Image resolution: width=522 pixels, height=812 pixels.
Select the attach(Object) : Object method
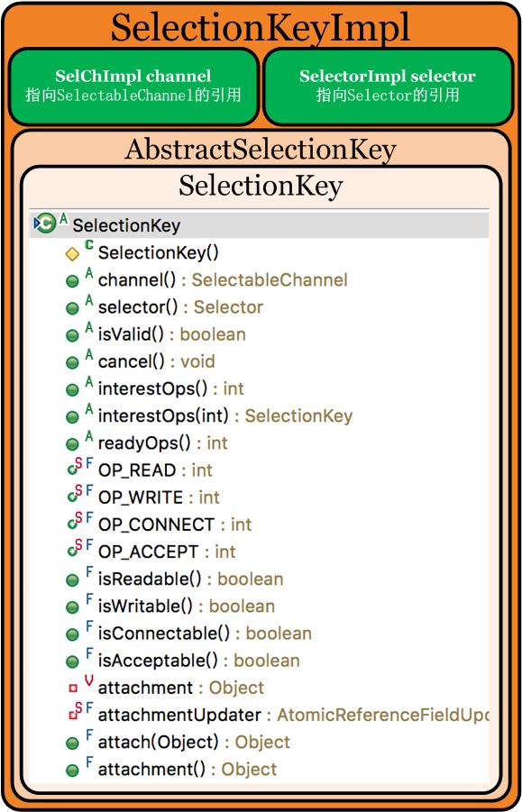point(194,742)
